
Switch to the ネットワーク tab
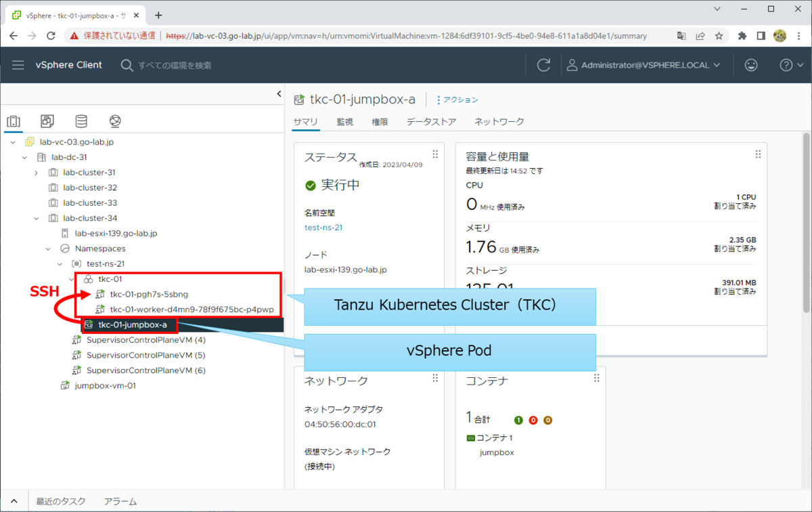pos(499,122)
